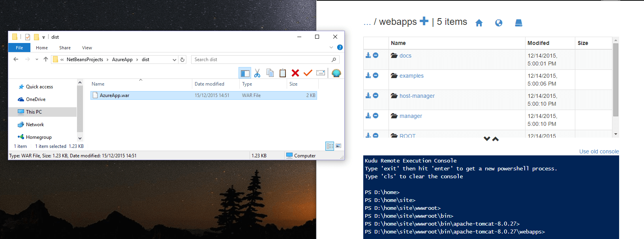Switch to large thumbnails view in status bar

coord(338,146)
